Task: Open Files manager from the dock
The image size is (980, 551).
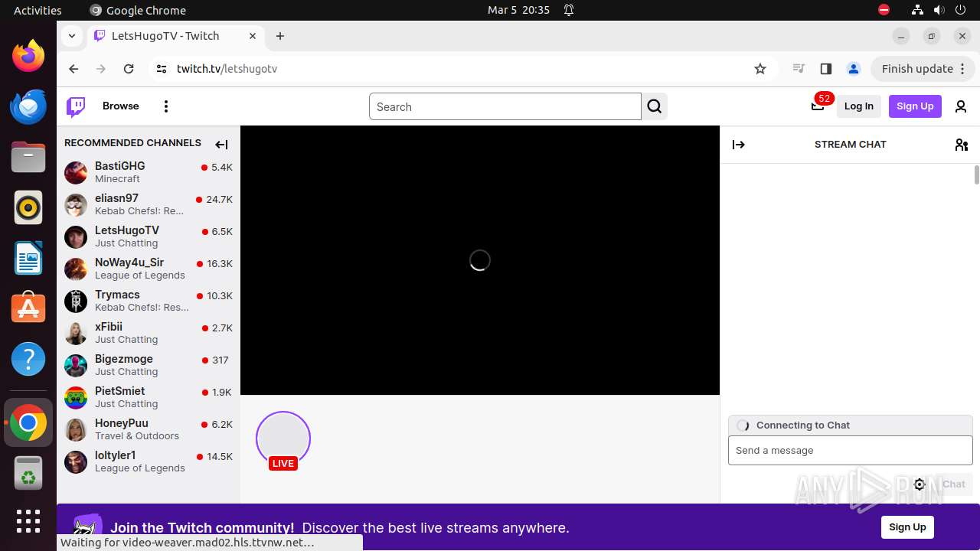Action: pyautogui.click(x=28, y=157)
